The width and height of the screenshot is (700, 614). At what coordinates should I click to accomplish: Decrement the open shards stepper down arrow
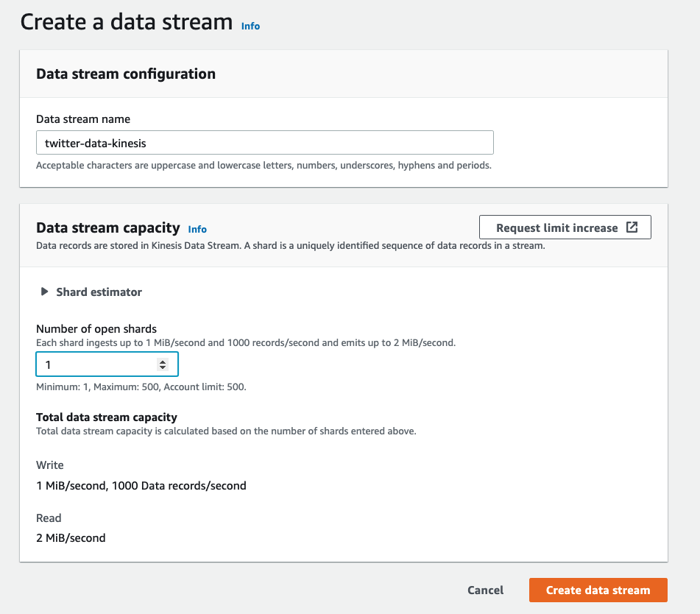[x=163, y=367]
